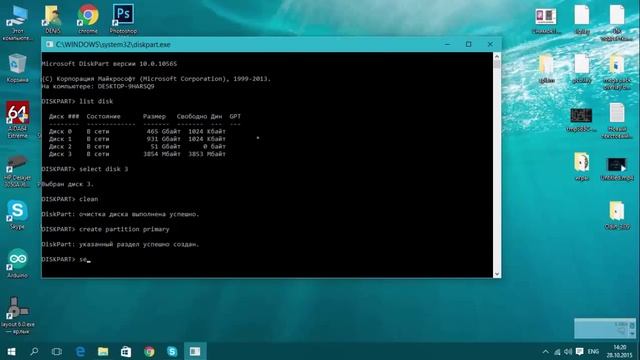This screenshot has height=360, width=640.
Task: Open Skype from the taskbar
Action: coord(172,351)
